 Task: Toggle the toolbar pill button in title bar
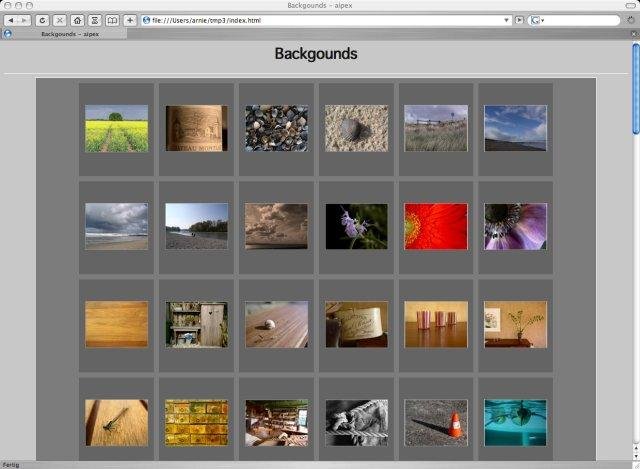631,5
